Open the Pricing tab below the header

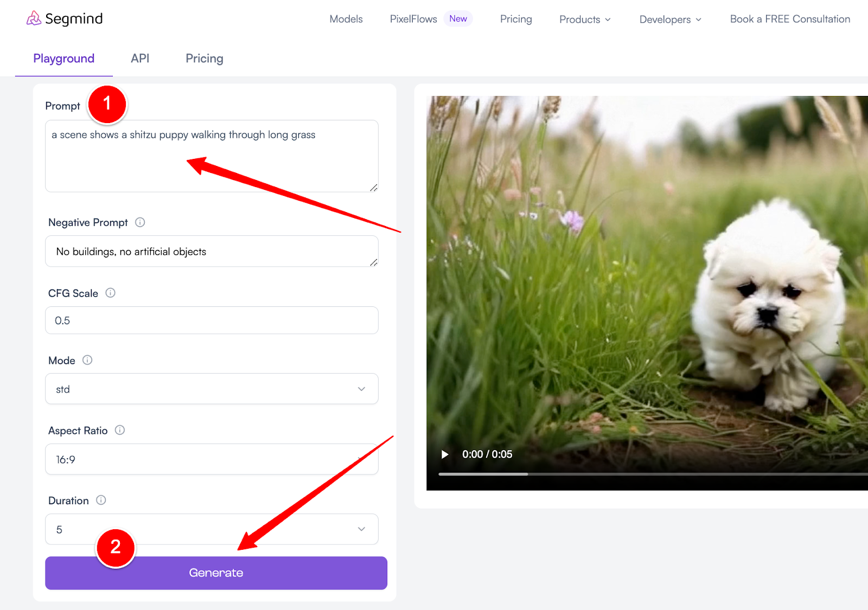pyautogui.click(x=205, y=59)
